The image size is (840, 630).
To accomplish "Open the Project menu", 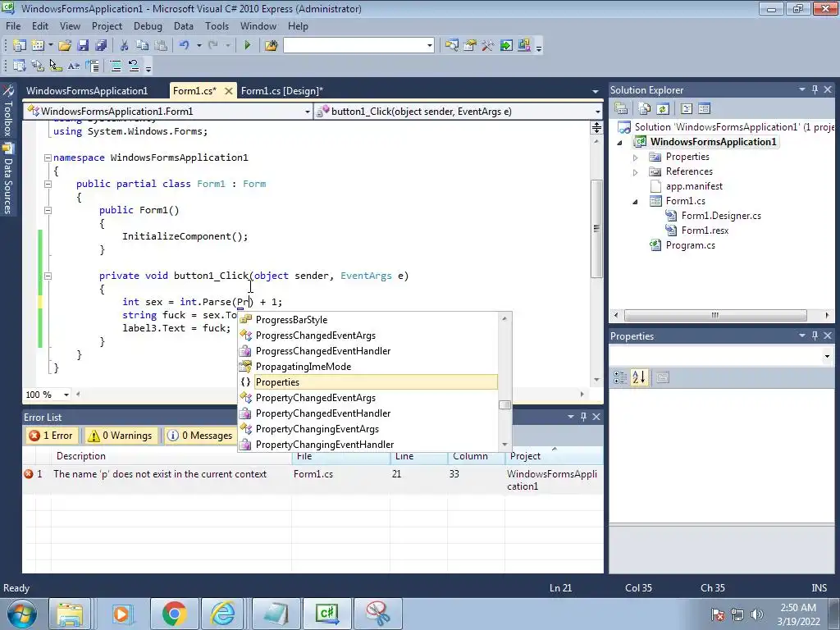I will 107,25.
